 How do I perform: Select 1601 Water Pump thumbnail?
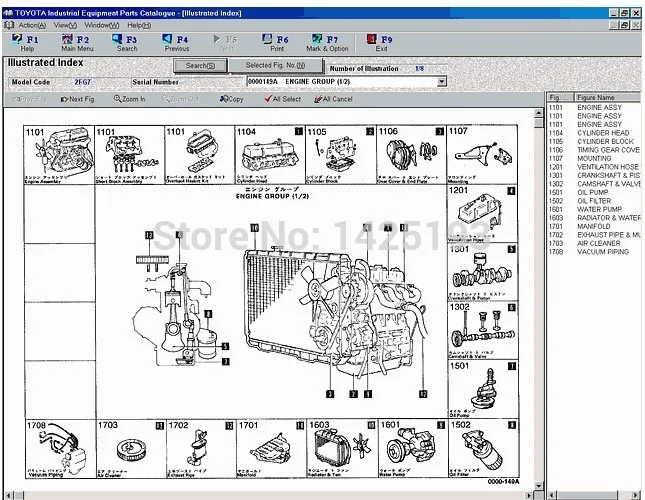pyautogui.click(x=413, y=448)
